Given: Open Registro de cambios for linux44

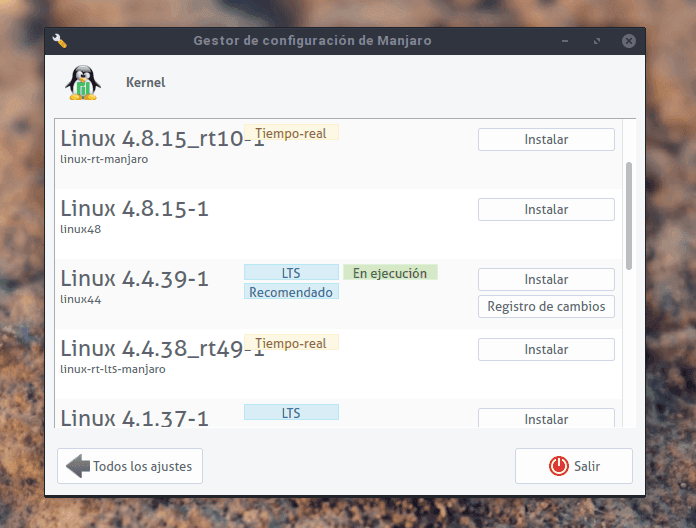Looking at the screenshot, I should click(x=546, y=307).
